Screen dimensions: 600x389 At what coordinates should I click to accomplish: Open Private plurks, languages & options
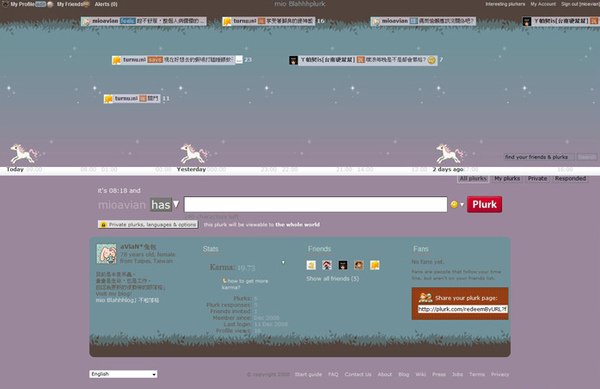pyautogui.click(x=148, y=225)
